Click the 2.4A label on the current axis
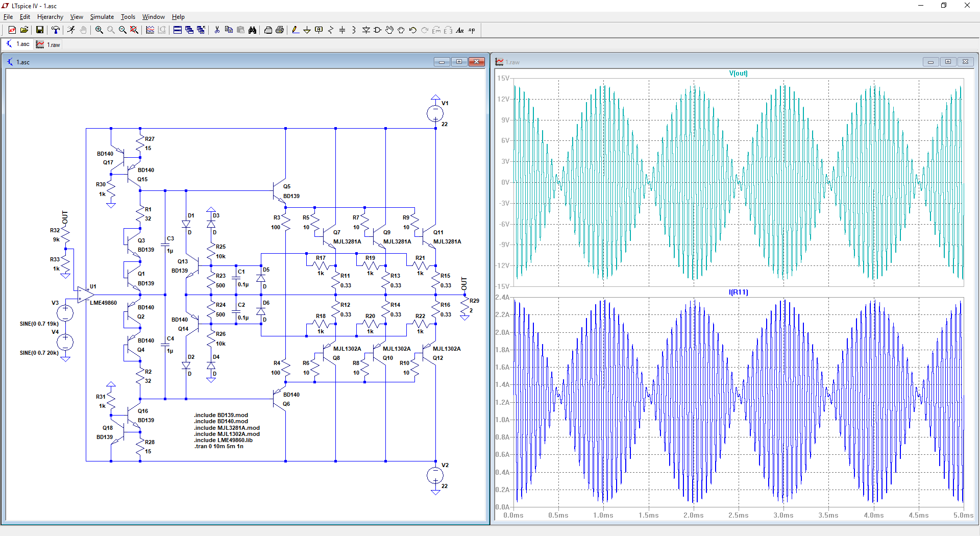The width and height of the screenshot is (980, 536). [502, 297]
